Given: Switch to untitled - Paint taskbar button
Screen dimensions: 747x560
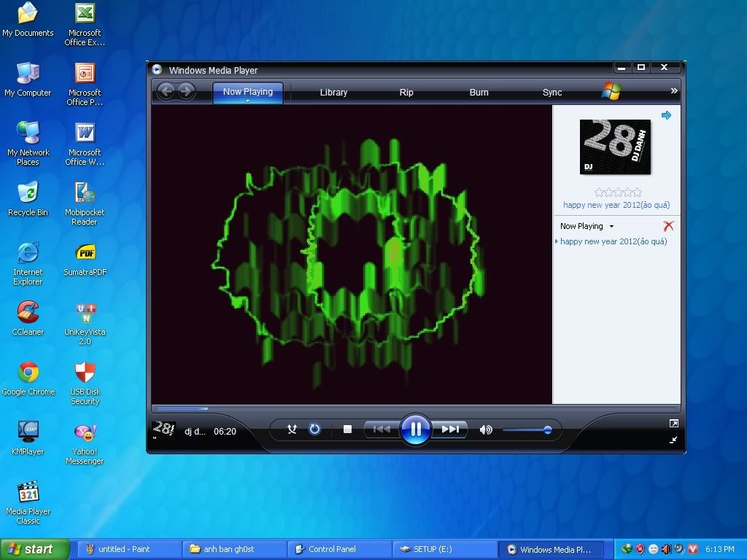Looking at the screenshot, I should pyautogui.click(x=128, y=549).
